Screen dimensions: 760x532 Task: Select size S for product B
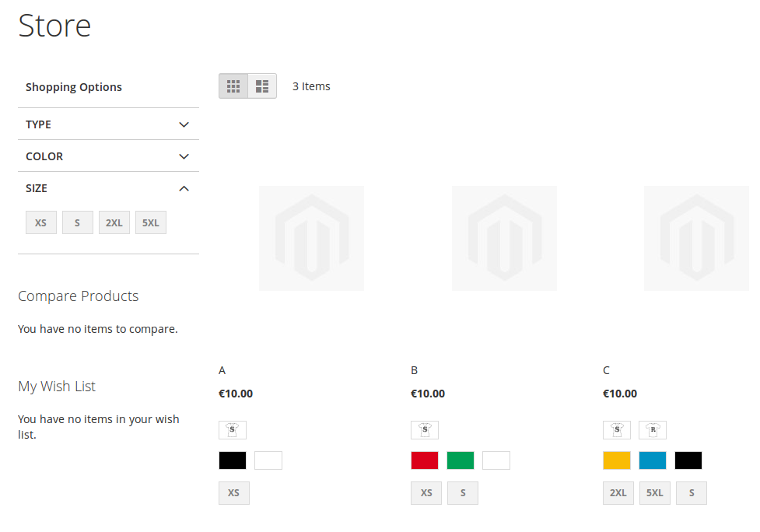[462, 492]
